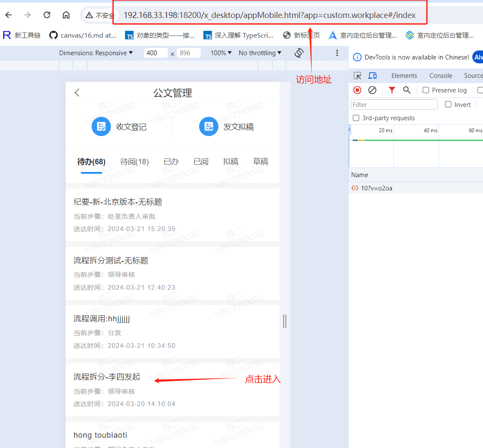Viewport: 483px width, 448px height.
Task: Expand the 100% zoom dropdown
Action: 221,53
